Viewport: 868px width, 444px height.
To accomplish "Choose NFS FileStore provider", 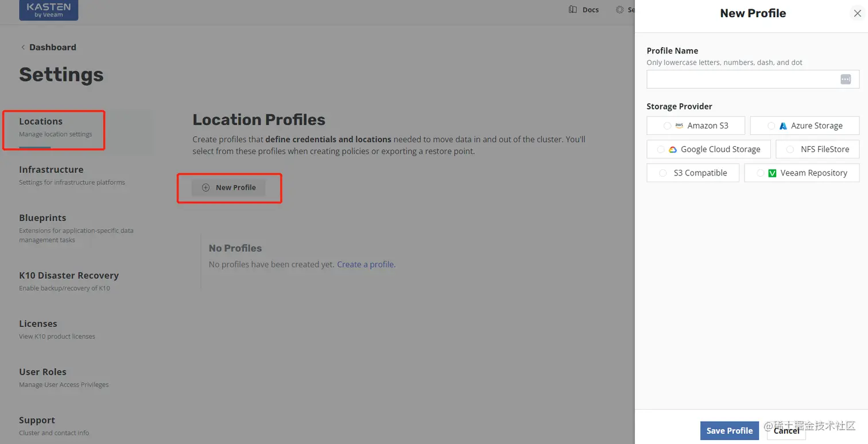I will (x=817, y=149).
